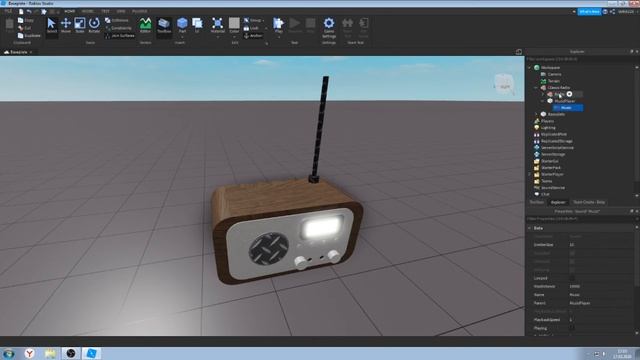
Task: Click the Filter Properties search field
Action: 580,219
